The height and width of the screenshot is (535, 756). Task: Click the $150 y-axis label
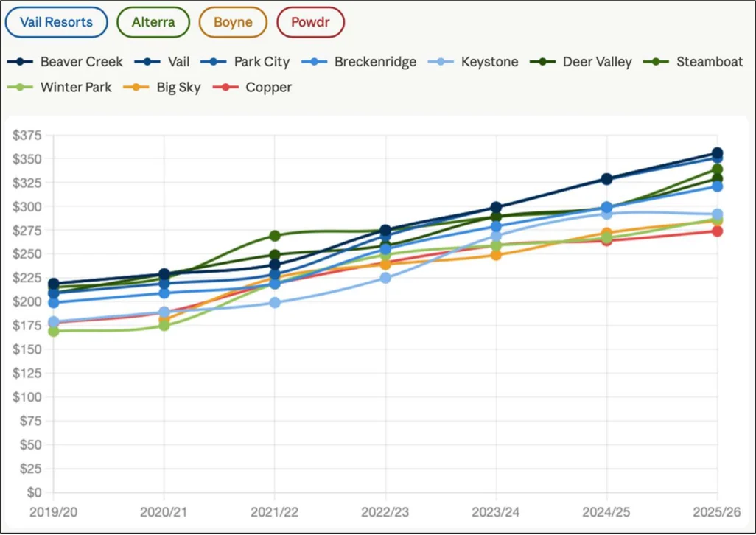[x=27, y=349]
